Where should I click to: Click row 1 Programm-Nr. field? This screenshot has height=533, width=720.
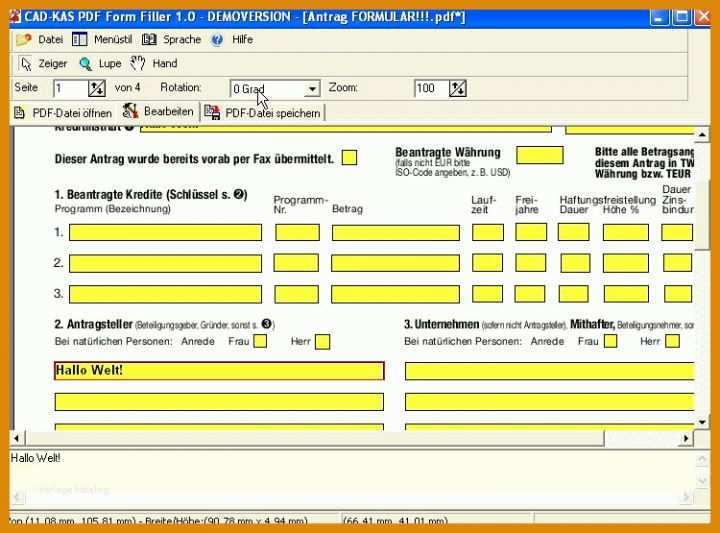pyautogui.click(x=297, y=232)
